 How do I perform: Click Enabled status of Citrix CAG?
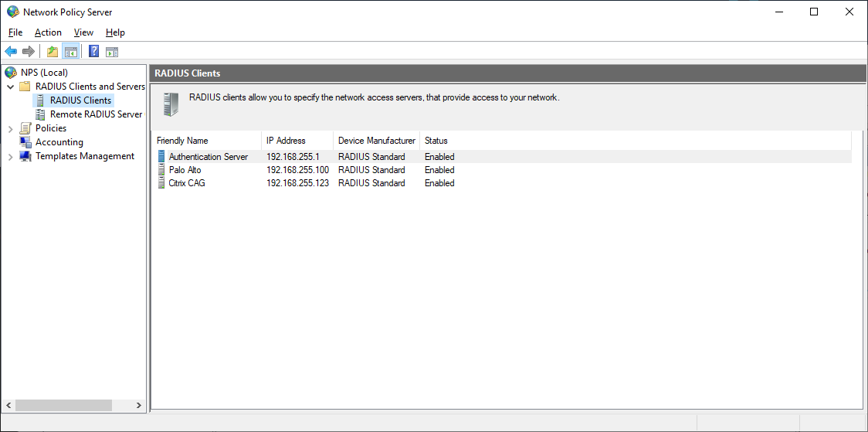click(x=439, y=183)
